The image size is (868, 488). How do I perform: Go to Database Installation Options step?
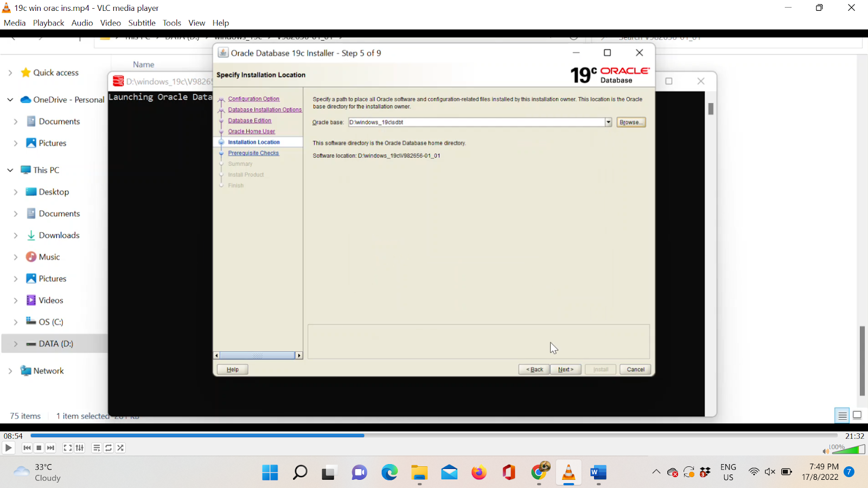(x=265, y=110)
